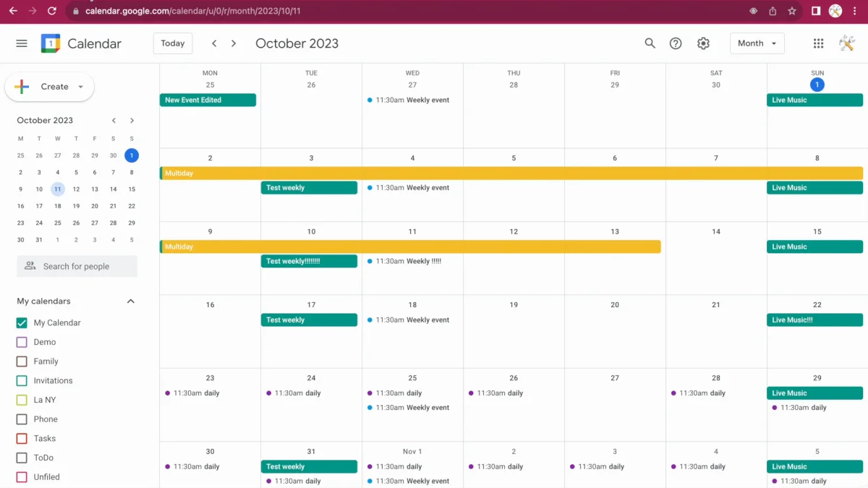Open the browser side panel icon
This screenshot has width=868, height=488.
816,11
